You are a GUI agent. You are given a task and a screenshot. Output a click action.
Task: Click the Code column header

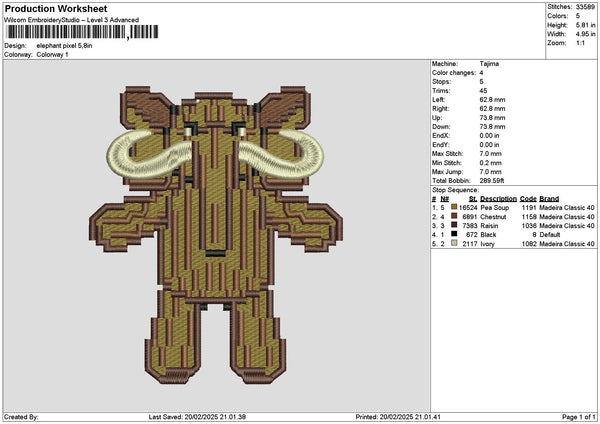click(528, 198)
